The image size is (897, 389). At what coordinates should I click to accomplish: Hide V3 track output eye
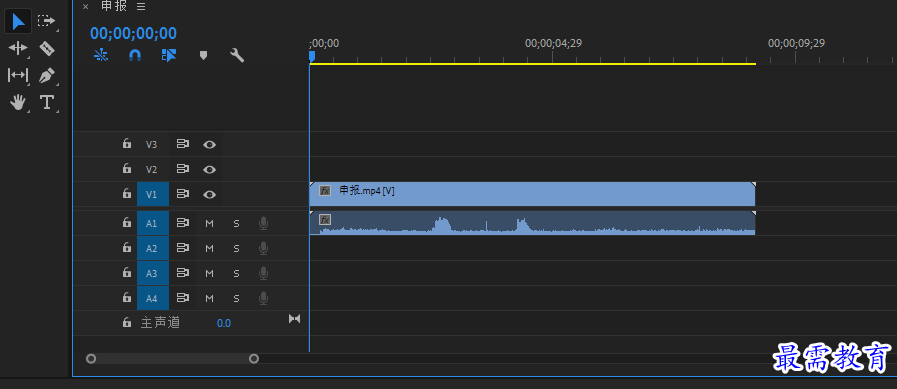209,145
